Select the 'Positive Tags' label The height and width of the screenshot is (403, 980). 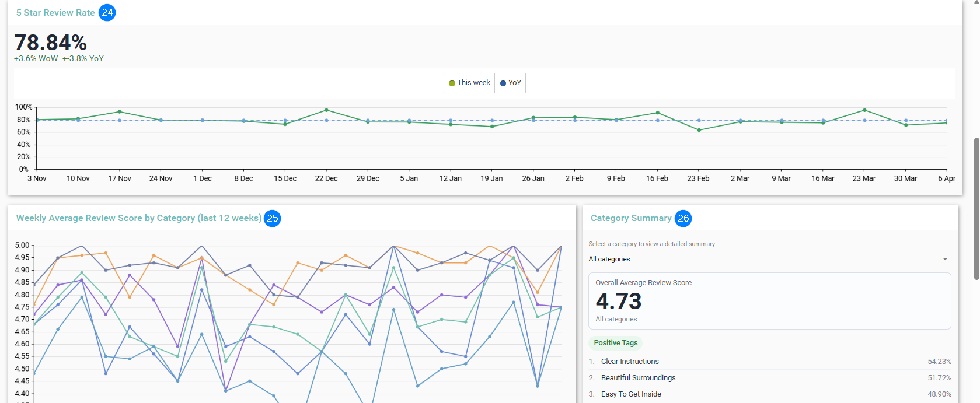pos(616,343)
